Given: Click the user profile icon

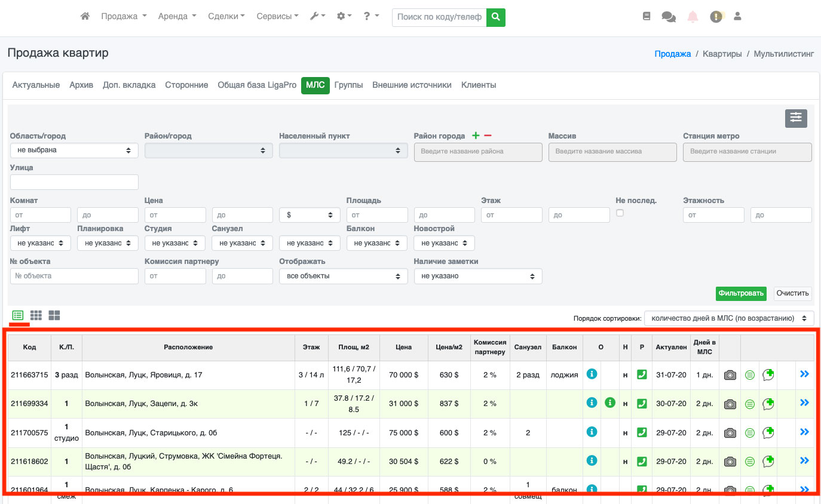Looking at the screenshot, I should 737,17.
